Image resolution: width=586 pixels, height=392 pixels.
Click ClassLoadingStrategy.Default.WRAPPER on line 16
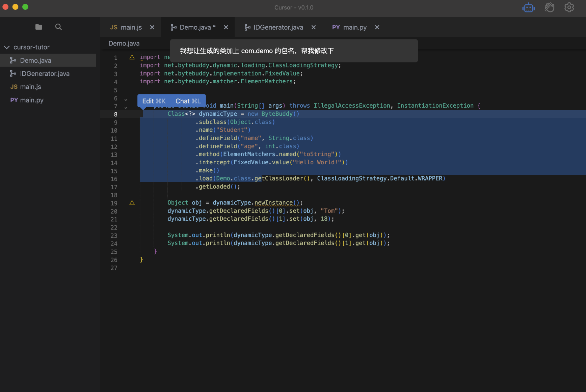tap(380, 178)
